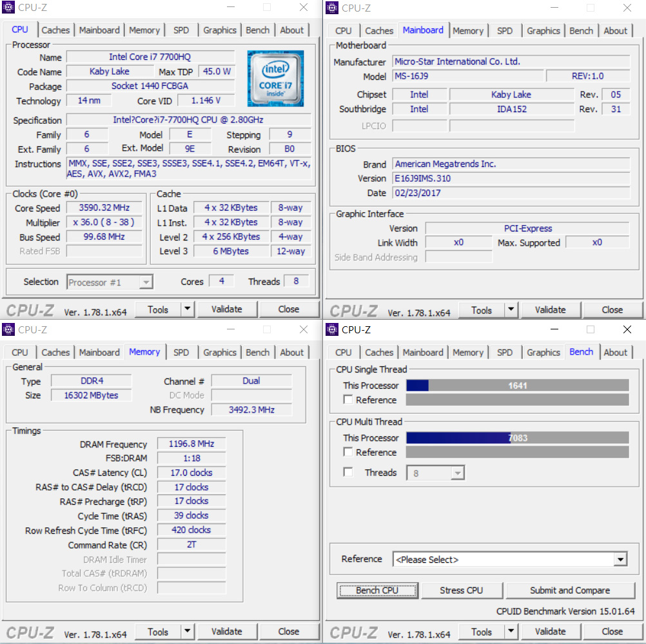Click the CPU Single Thread 1641 score bar

pos(517,385)
